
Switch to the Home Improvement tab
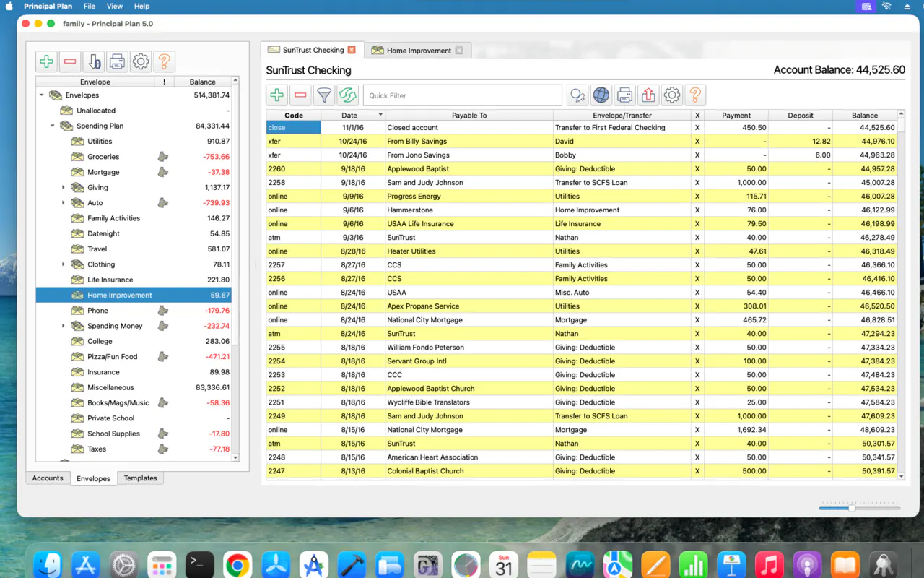point(419,51)
